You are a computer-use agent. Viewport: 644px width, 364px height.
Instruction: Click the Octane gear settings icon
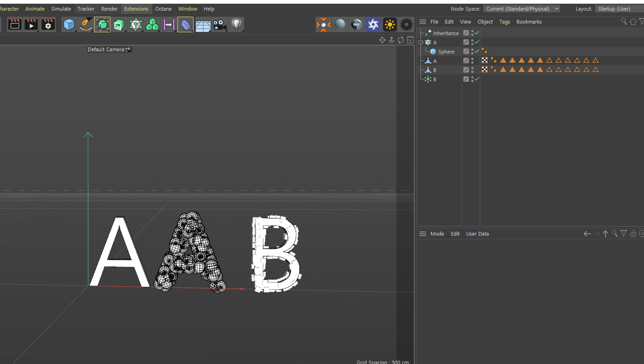[406, 24]
